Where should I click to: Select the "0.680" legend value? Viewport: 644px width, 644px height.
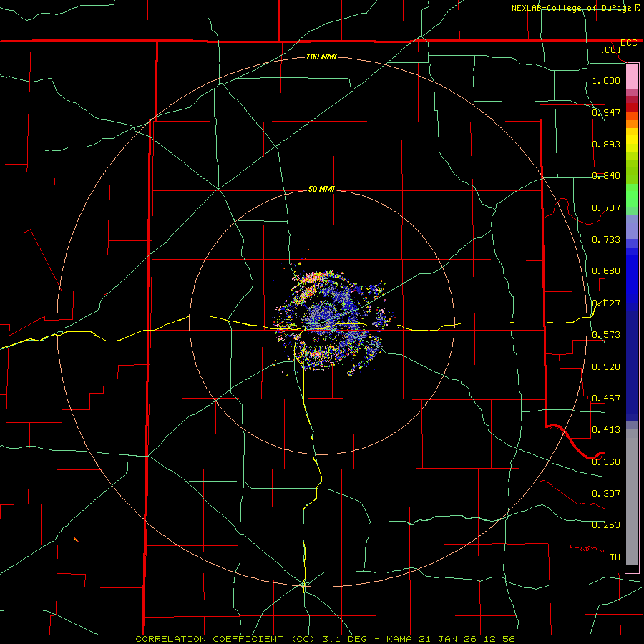[606, 271]
